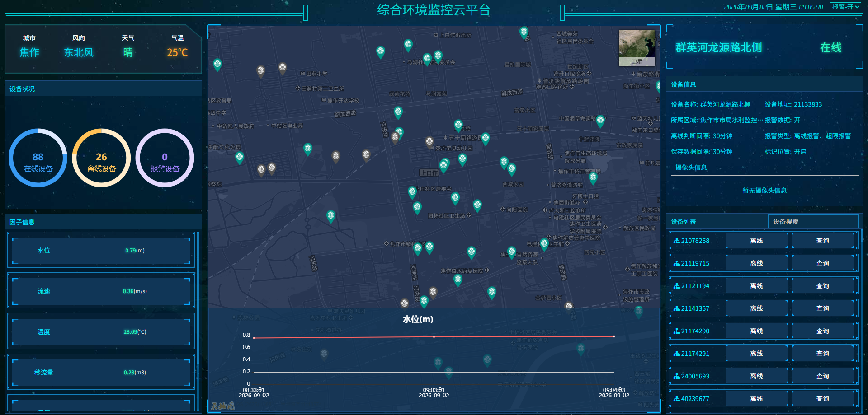Viewport: 868px width, 415px height.
Task: Click the 设备搜索 search field
Action: [x=813, y=221]
